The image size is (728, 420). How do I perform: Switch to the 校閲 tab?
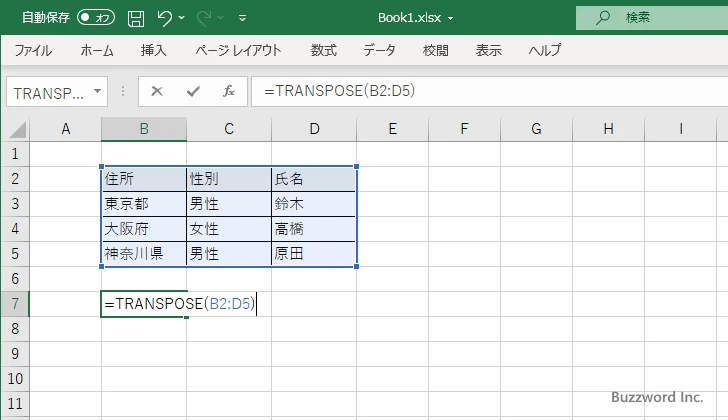[x=436, y=50]
